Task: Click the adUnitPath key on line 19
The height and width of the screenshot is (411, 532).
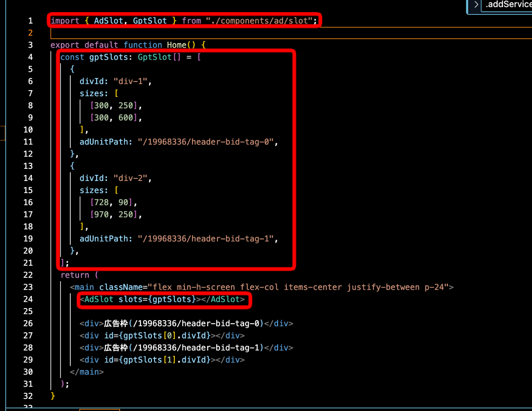Action: coord(104,238)
